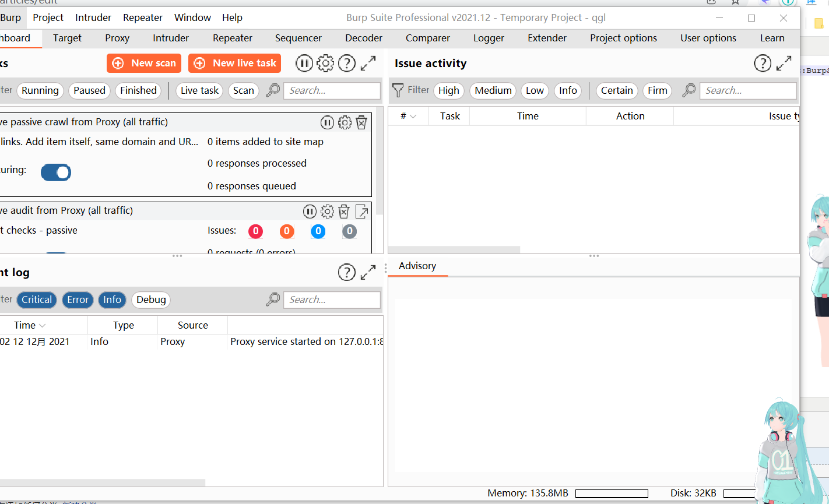Pause the live passive crawl task

pos(327,122)
